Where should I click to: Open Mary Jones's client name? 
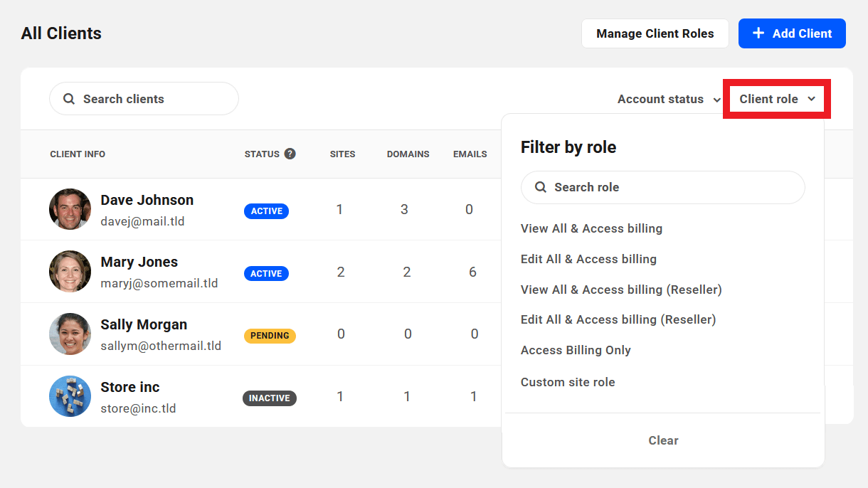(x=139, y=262)
